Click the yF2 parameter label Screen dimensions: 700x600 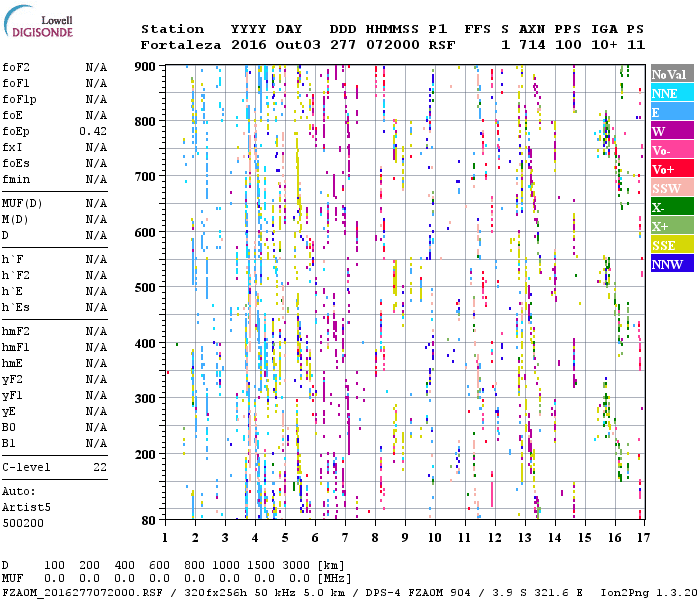pyautogui.click(x=12, y=380)
